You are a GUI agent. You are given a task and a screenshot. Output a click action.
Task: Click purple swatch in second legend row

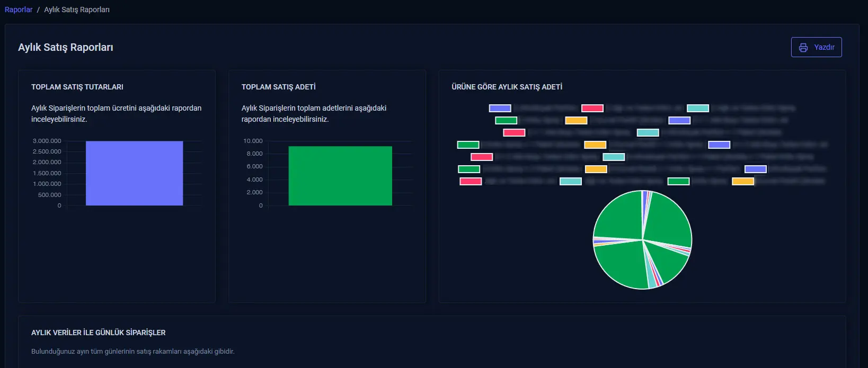[x=679, y=120]
